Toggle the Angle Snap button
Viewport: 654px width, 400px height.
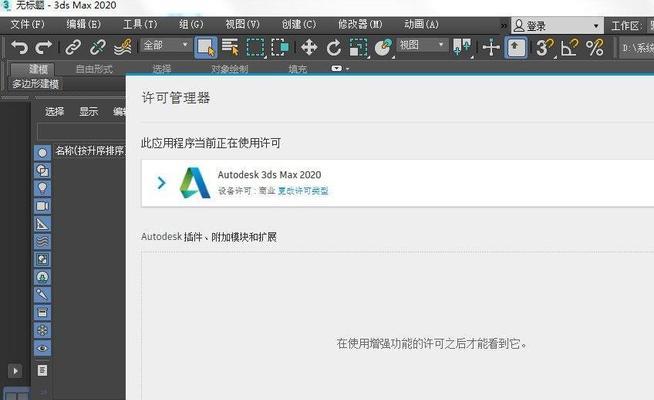click(x=570, y=47)
